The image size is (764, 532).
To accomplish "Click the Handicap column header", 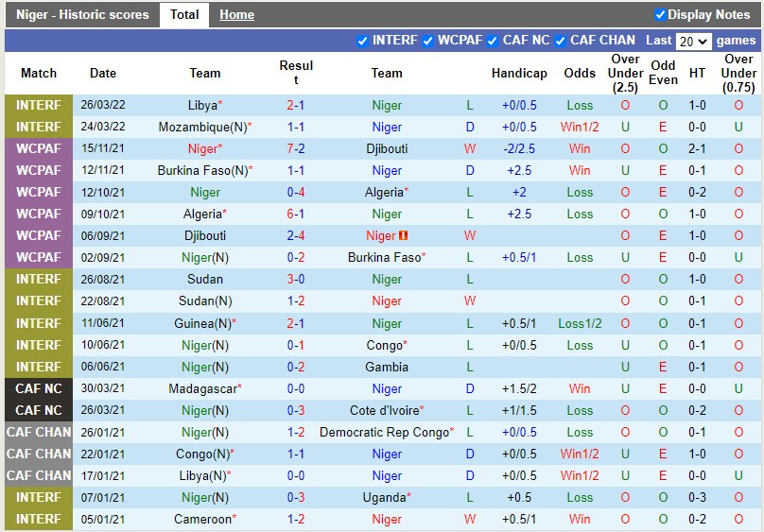I will coord(519,73).
